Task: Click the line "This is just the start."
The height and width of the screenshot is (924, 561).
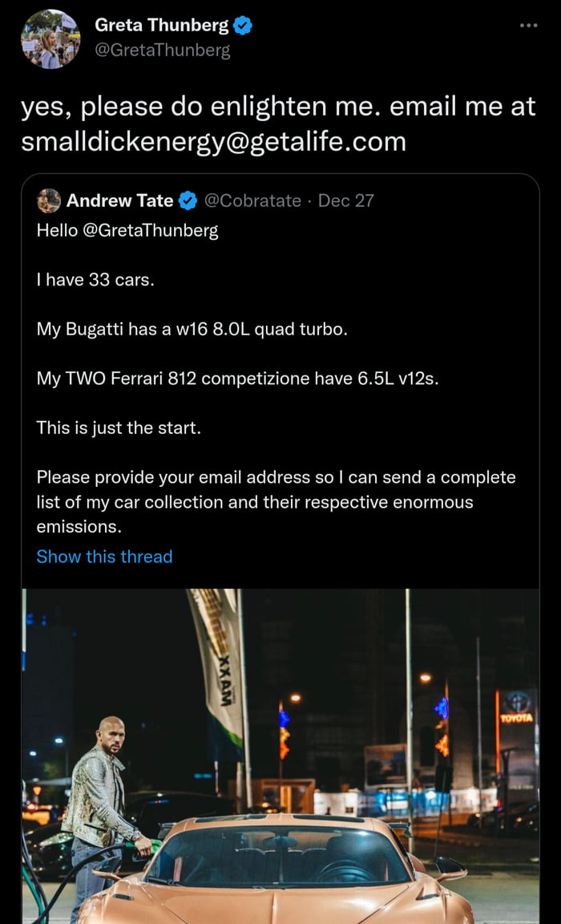Action: point(119,428)
